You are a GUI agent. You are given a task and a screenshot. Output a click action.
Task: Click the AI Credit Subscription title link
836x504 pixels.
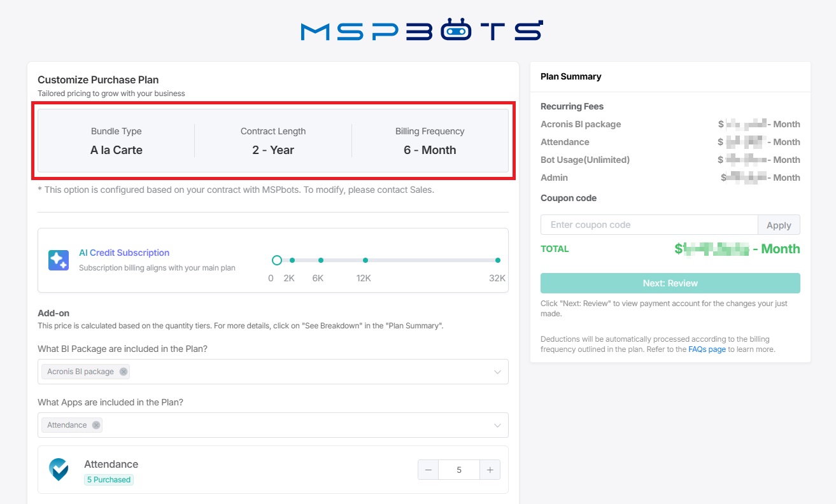pyautogui.click(x=124, y=253)
